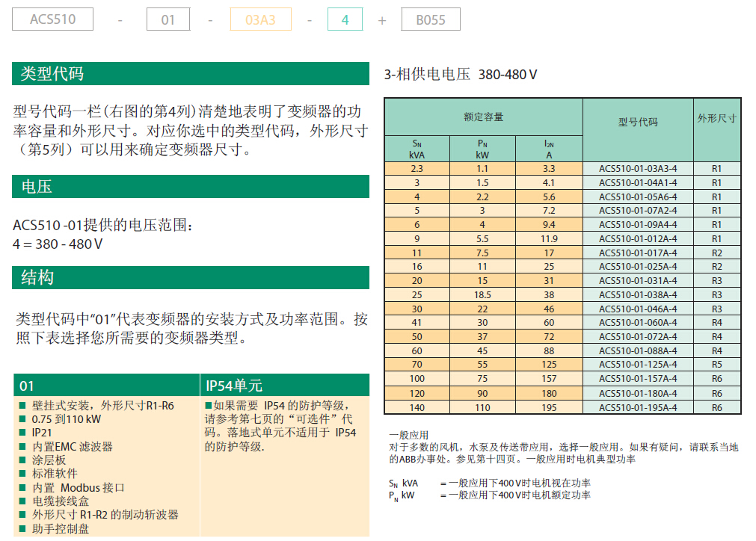Click the 01 code box at top
Screen dimensions: 756x541
[x=168, y=19]
